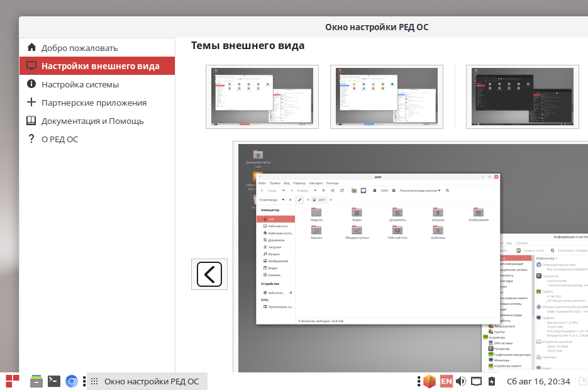This screenshot has width=588, height=390.
Task: Open the battery power indicator
Action: tap(492, 381)
